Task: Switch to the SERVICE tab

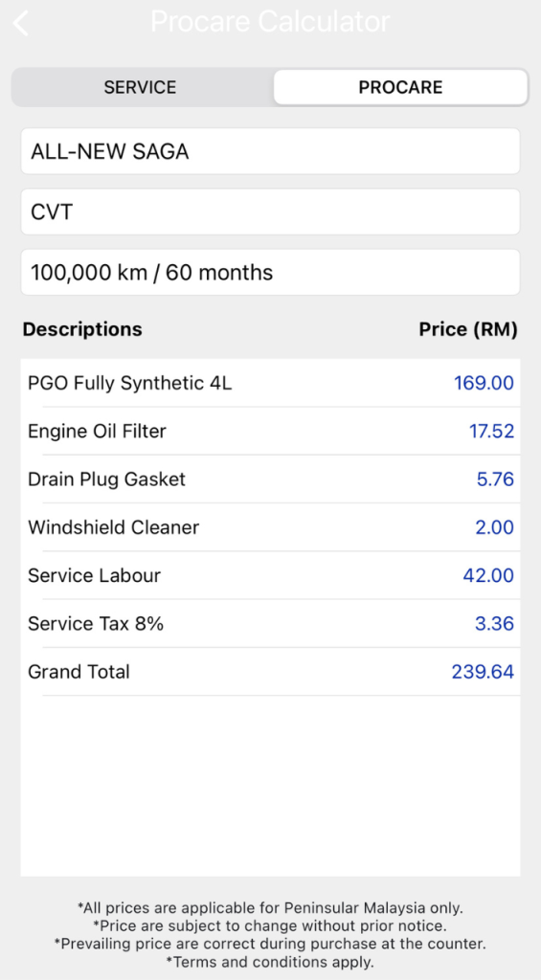Action: (x=140, y=87)
